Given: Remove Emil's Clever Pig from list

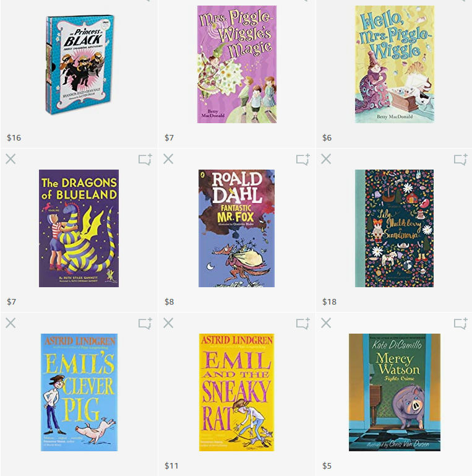Looking at the screenshot, I should [11, 323].
